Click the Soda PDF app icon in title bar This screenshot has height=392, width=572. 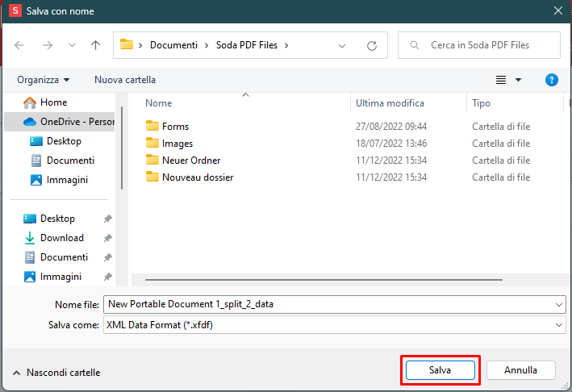[x=15, y=10]
